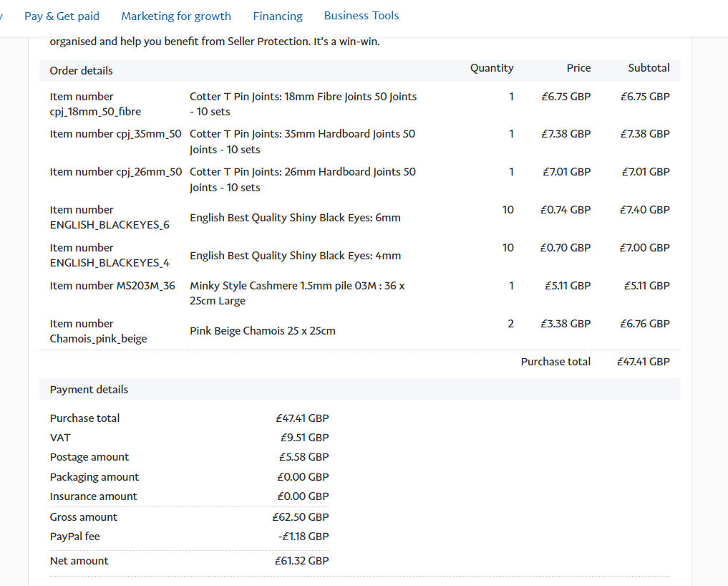Click the 35mm Hardboard Joints description
Image resolution: width=728 pixels, height=586 pixels.
point(302,142)
